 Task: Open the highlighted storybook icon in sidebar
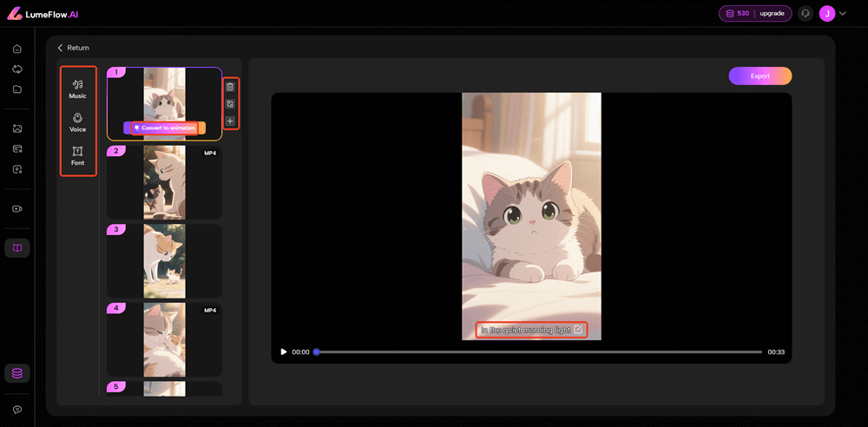click(17, 248)
